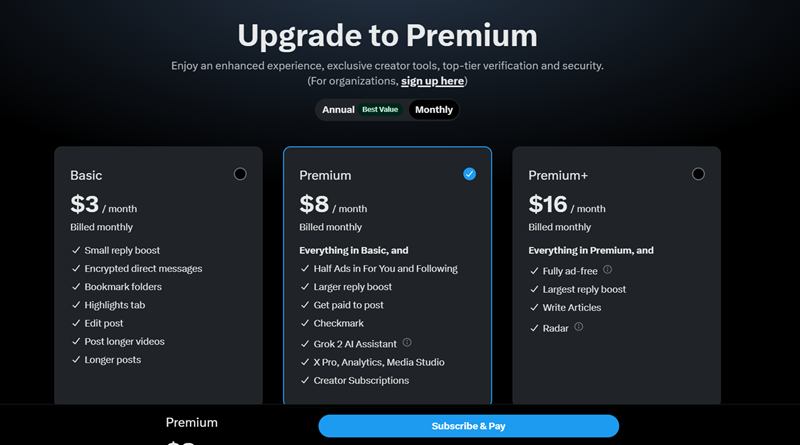
Task: Click the Get paid to post feature
Action: coord(348,305)
